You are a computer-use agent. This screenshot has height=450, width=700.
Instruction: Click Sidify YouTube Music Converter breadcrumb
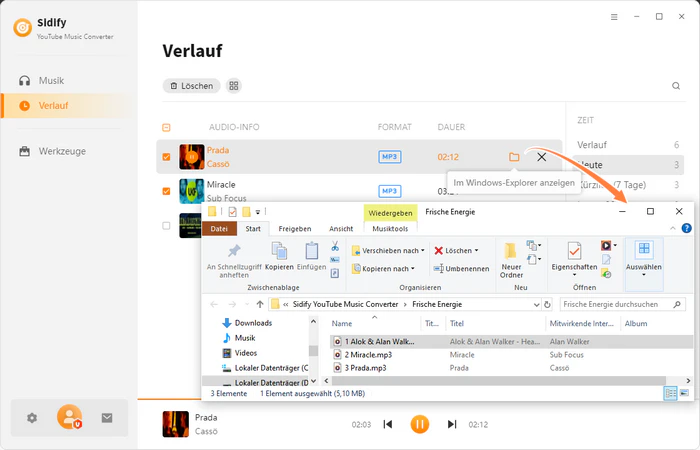click(x=345, y=304)
